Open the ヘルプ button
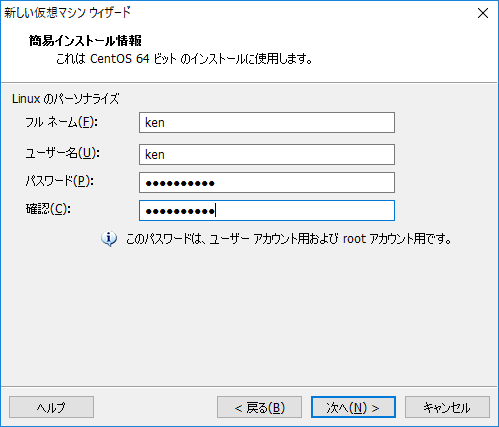Screen dimensions: 499x427 pos(51,407)
